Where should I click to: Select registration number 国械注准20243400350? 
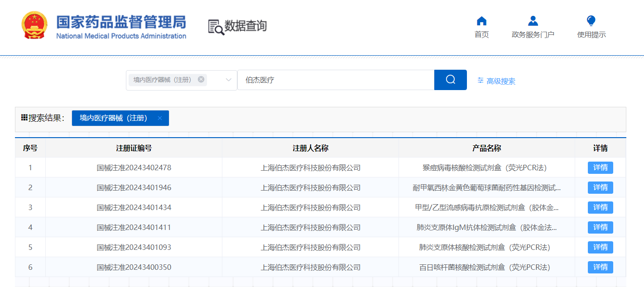point(134,267)
